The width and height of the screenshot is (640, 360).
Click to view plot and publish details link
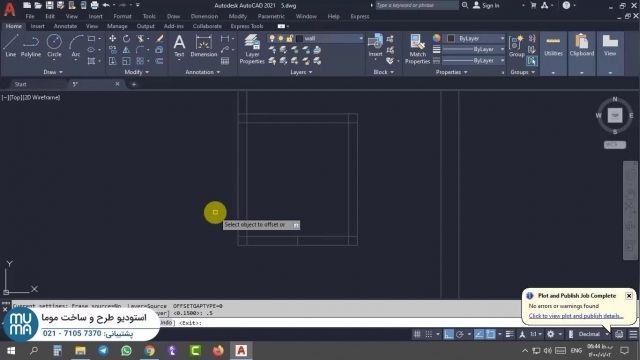(576, 316)
